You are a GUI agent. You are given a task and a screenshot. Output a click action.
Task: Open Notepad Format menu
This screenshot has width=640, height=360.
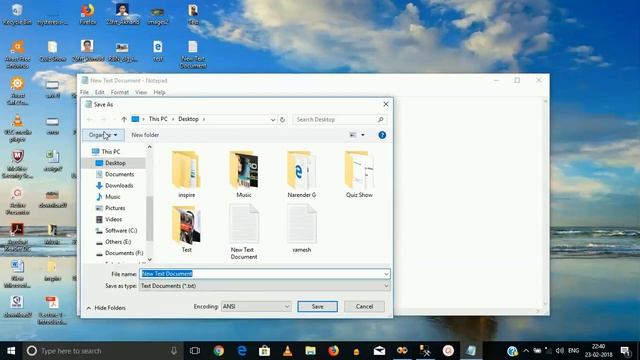point(120,92)
